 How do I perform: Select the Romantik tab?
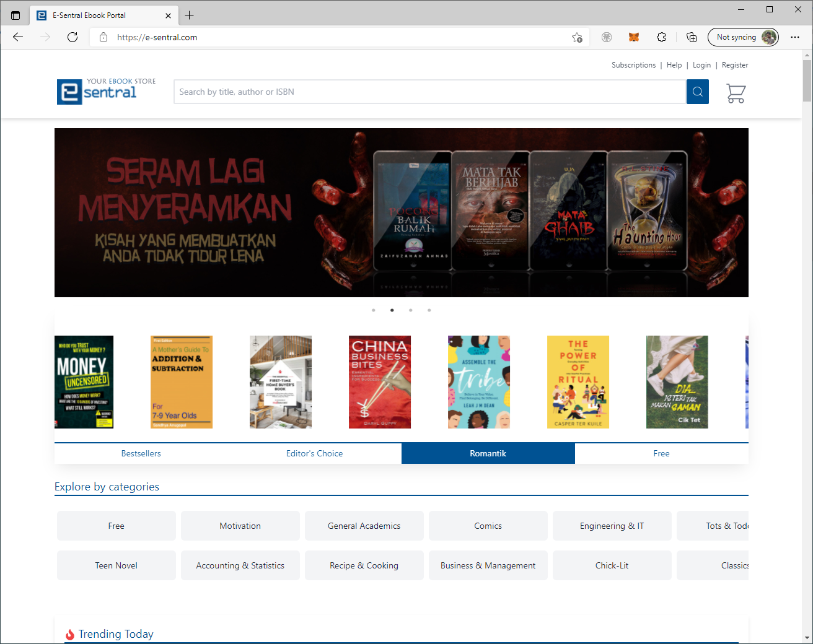[488, 453]
